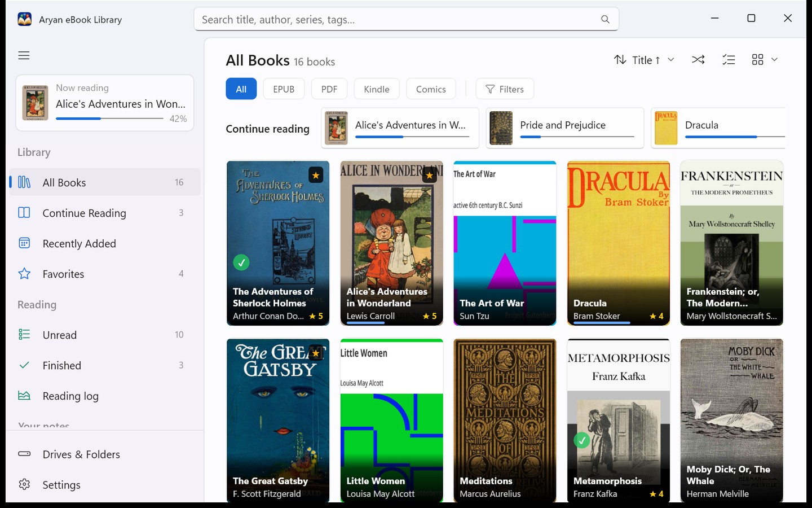Open the Filters button
This screenshot has height=508, width=812.
coord(505,89)
